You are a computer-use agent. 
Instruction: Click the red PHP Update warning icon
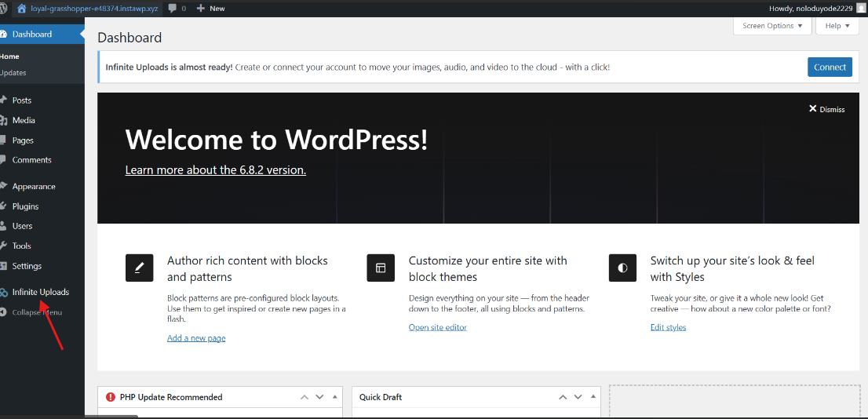(111, 397)
